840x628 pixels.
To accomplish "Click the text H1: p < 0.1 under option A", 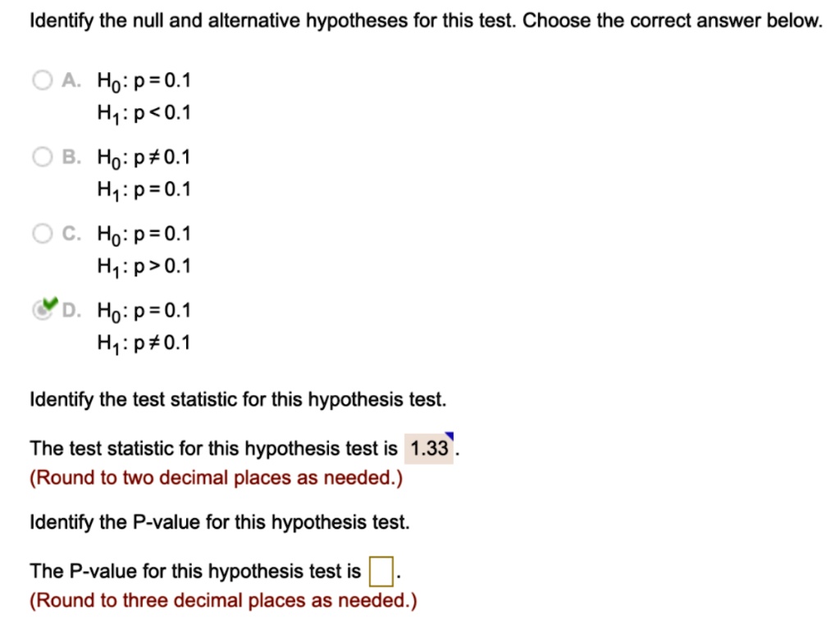I will tap(144, 113).
